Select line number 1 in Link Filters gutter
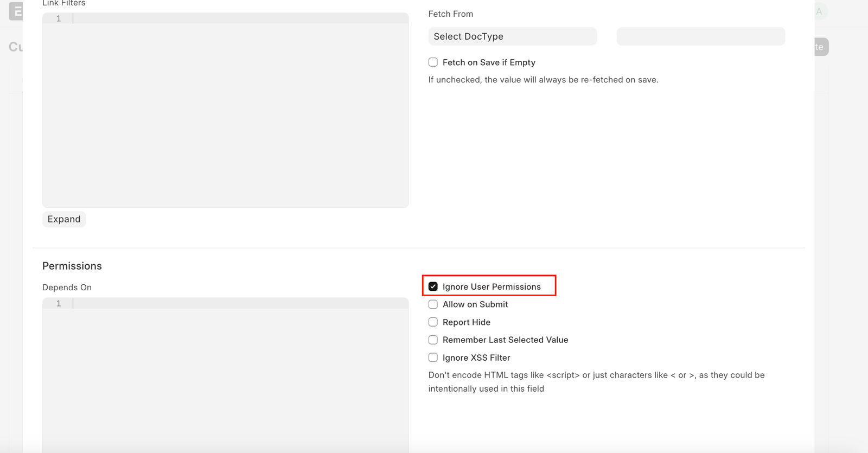Viewport: 868px width, 453px height. click(59, 18)
